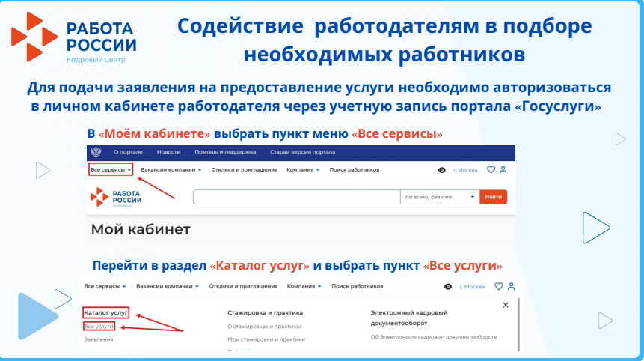Open Стажировка и практика heading
This screenshot has height=361, width=644.
[266, 313]
